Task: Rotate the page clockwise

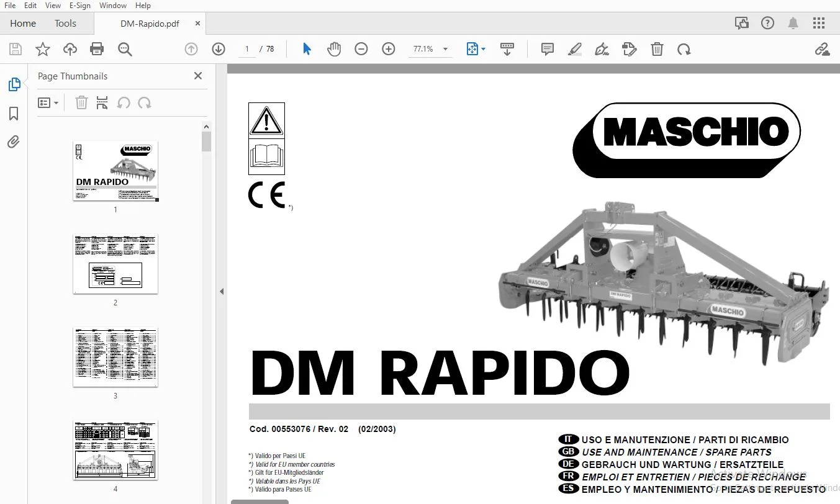Action: coord(684,49)
